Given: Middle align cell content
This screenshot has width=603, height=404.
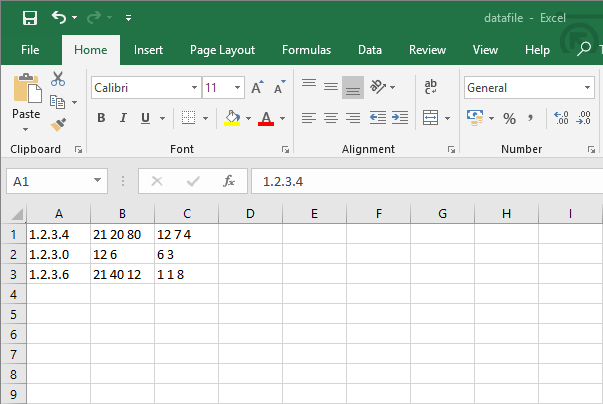Looking at the screenshot, I should pos(331,87).
